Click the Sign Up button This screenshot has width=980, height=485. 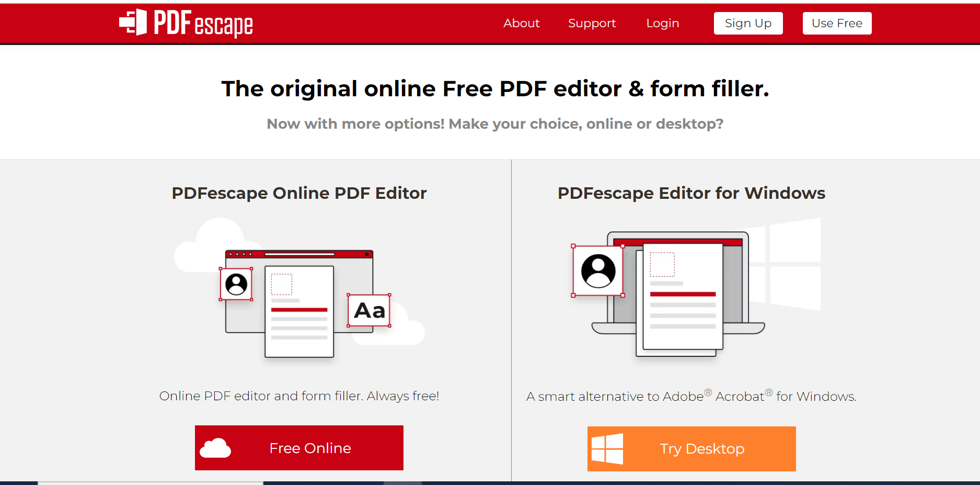(x=748, y=23)
